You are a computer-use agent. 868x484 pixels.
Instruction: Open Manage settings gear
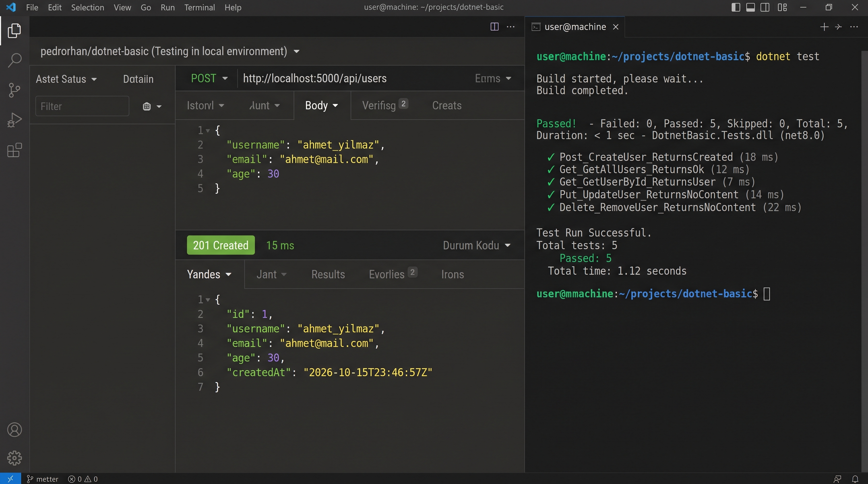(x=15, y=458)
